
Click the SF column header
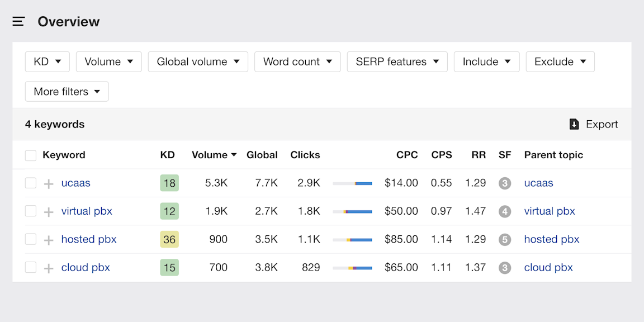505,155
